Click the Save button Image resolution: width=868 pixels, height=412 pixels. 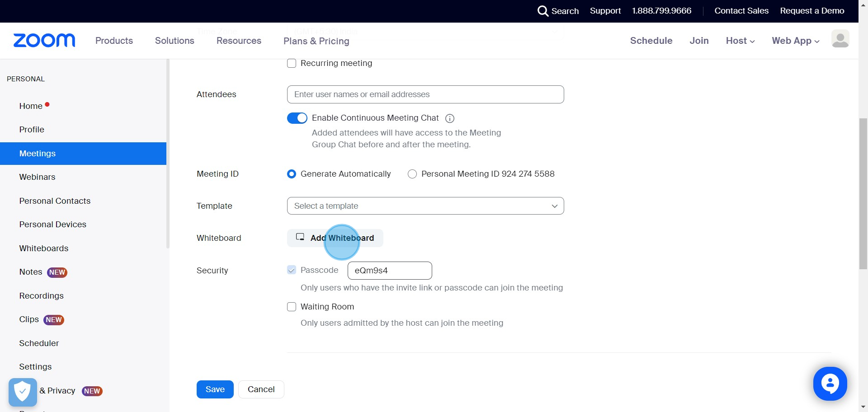tap(215, 389)
